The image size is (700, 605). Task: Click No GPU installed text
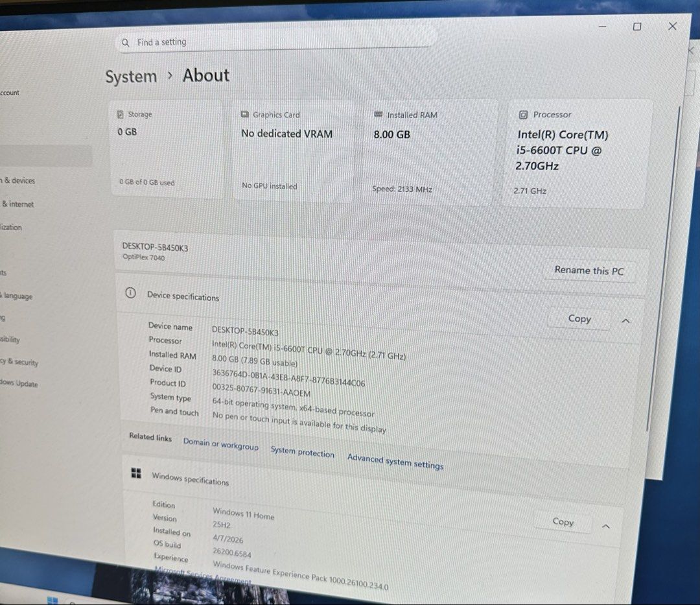[x=269, y=185]
